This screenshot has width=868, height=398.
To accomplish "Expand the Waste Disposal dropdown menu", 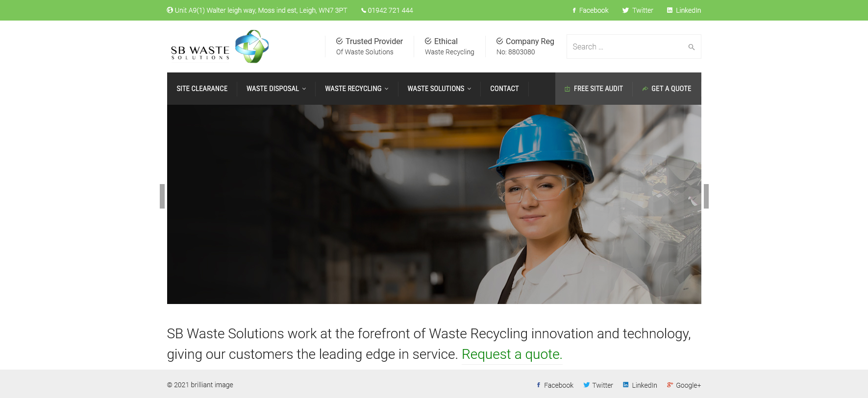I will 276,89.
